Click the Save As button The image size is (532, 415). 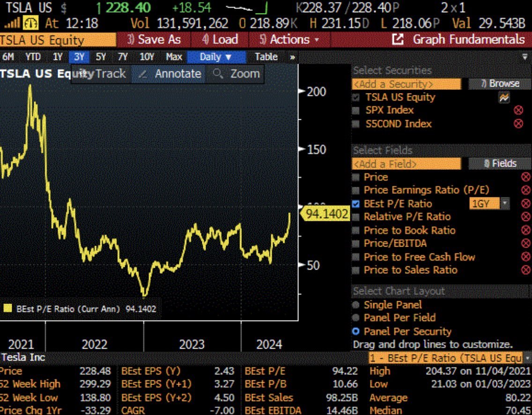154,40
